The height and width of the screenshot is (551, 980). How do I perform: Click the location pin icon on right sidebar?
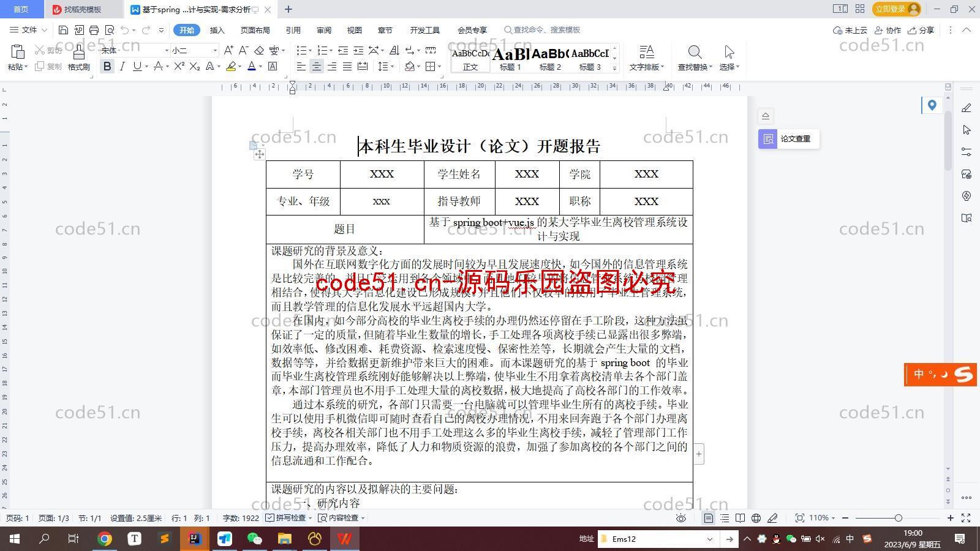click(932, 105)
